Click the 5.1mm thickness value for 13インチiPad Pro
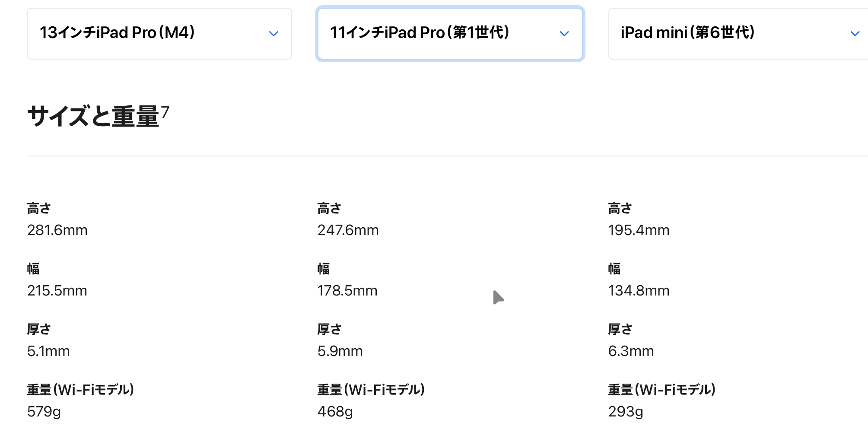Viewport: 868px width, 429px height. tap(48, 351)
